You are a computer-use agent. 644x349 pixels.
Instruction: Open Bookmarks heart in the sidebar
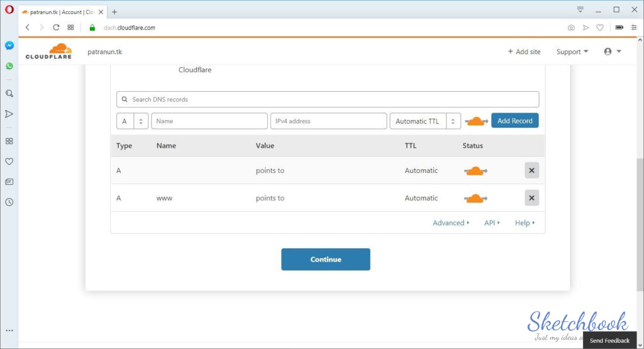coord(9,162)
